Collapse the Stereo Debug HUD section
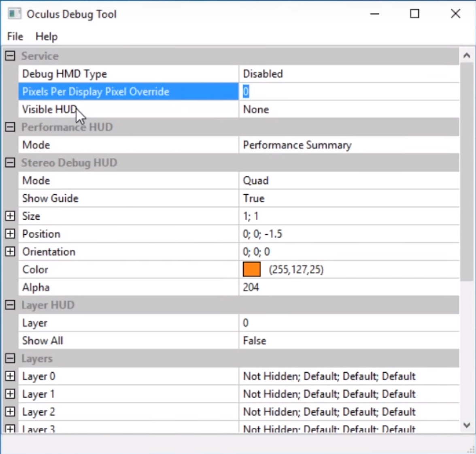The width and height of the screenshot is (476, 454). click(x=10, y=163)
